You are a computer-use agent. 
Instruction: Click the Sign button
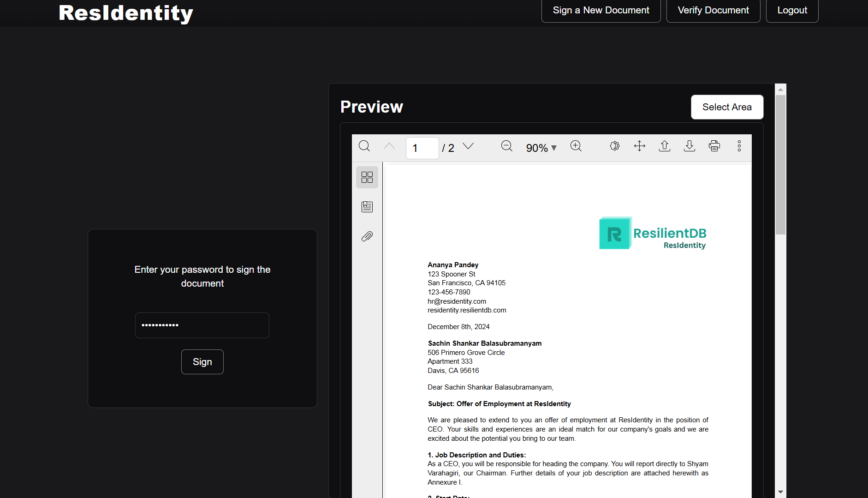click(x=202, y=362)
